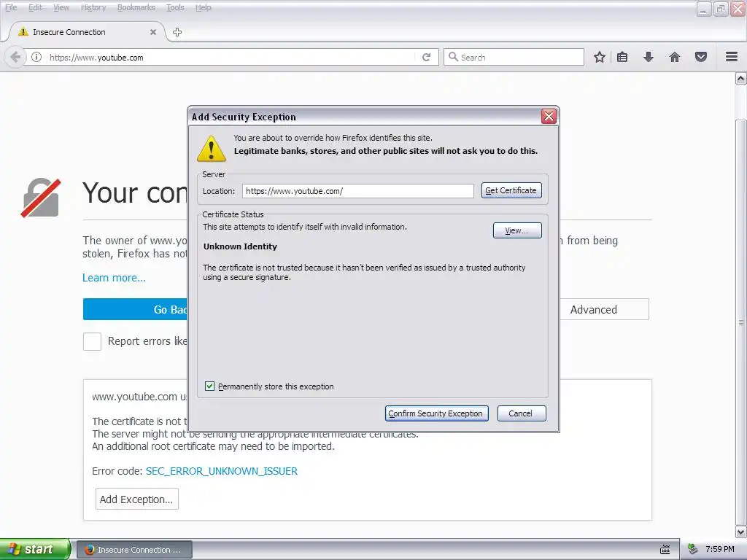
Task: Open a new tab with the plus icon
Action: 177,32
